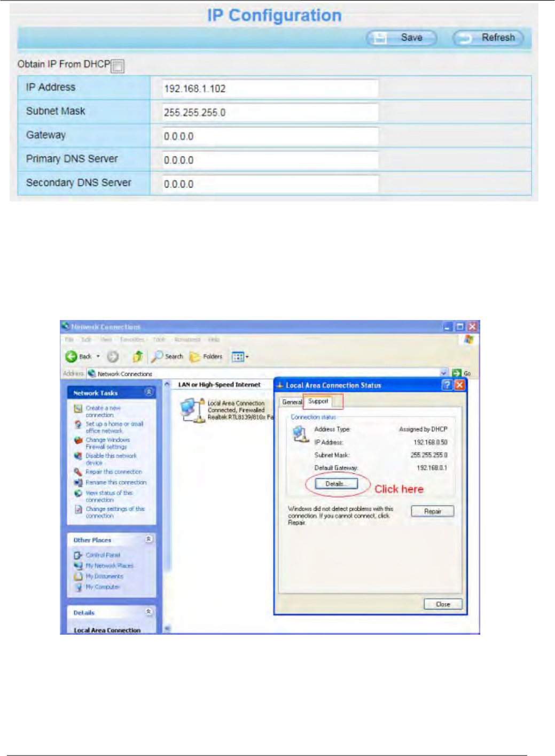Viewport: 555px width, 756px height.
Task: Click Create a new connection link
Action: [x=103, y=411]
